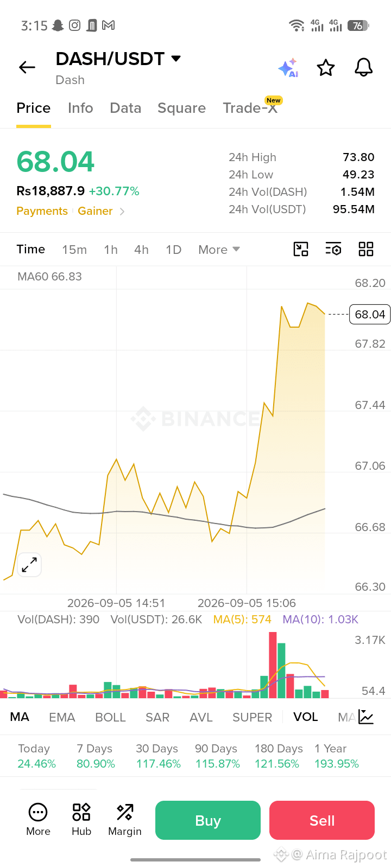
Task: Switch to the Info tab
Action: 80,108
